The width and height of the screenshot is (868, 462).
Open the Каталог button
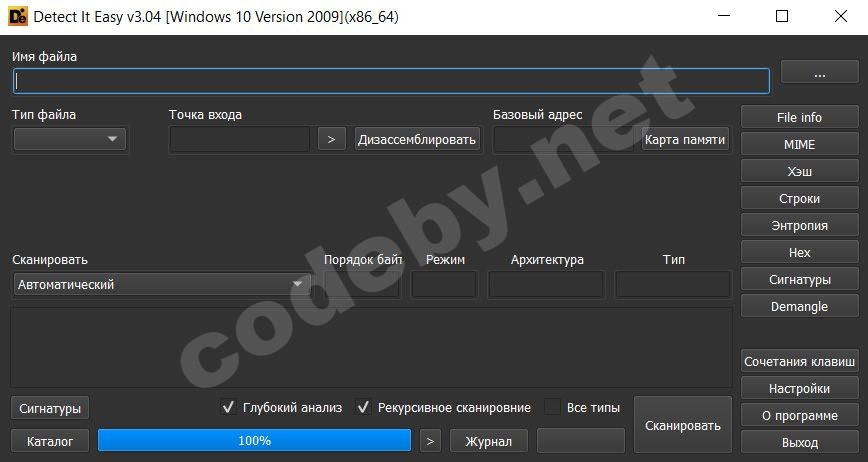50,441
